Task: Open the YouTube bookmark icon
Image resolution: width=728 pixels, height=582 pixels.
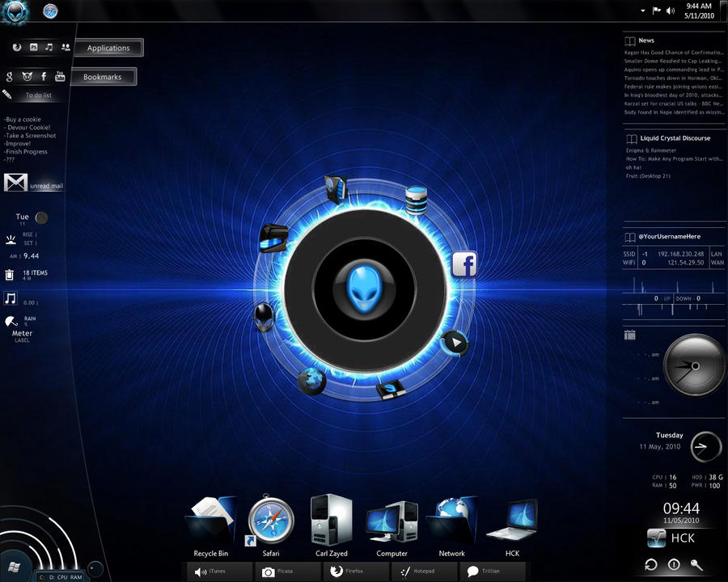Action: pos(60,76)
